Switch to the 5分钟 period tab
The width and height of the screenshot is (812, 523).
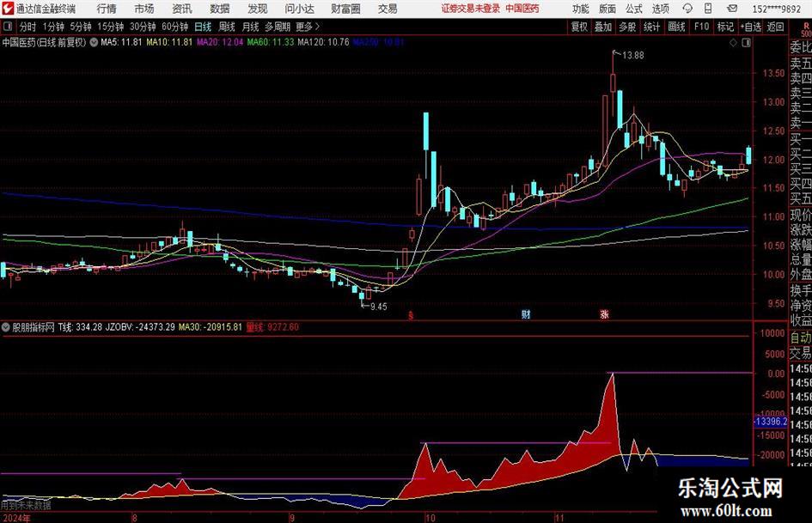(x=81, y=27)
